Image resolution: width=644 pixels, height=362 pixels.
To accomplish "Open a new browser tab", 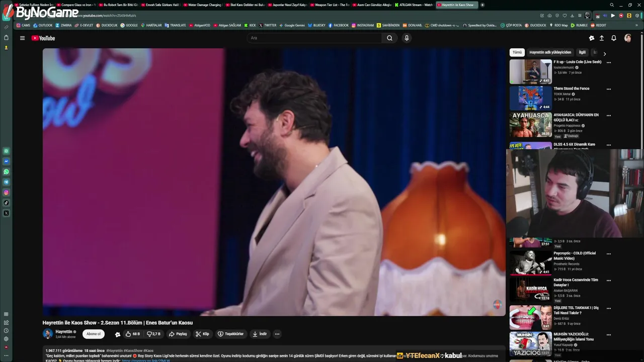I will pos(482,5).
